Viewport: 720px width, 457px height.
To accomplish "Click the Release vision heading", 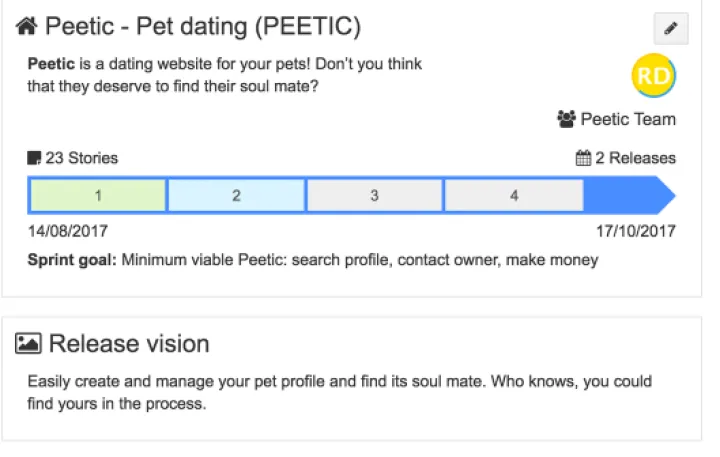I will (x=129, y=344).
